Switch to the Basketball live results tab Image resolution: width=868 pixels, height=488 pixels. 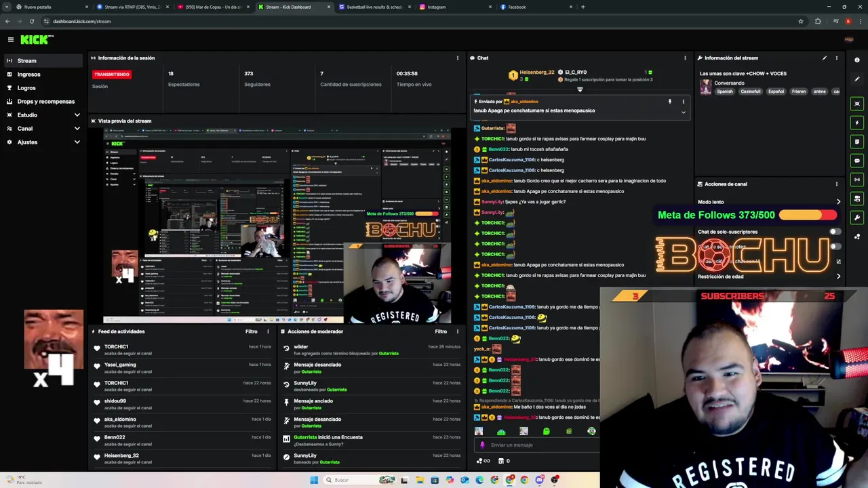[375, 7]
